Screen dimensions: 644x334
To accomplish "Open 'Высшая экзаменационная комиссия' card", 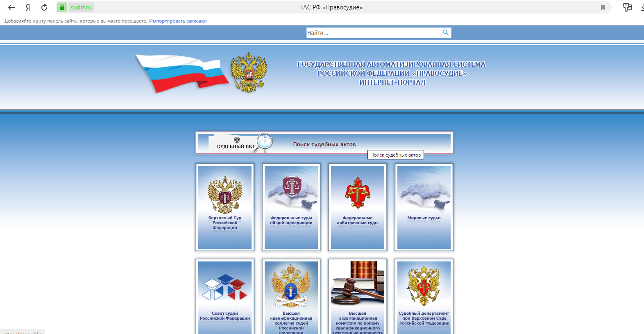I will [x=358, y=297].
